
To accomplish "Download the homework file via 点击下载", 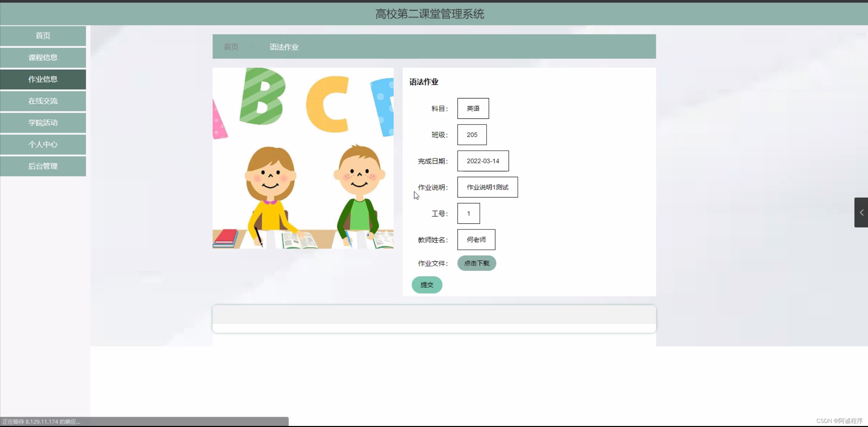I will pyautogui.click(x=476, y=263).
